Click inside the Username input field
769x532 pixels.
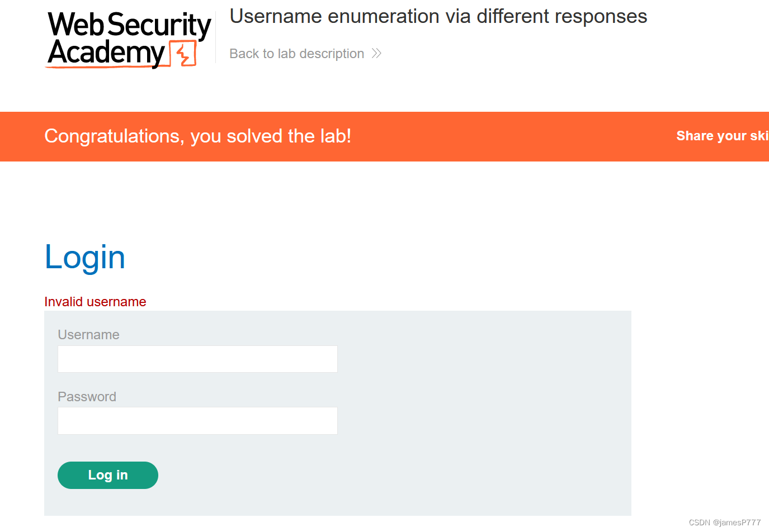(197, 359)
